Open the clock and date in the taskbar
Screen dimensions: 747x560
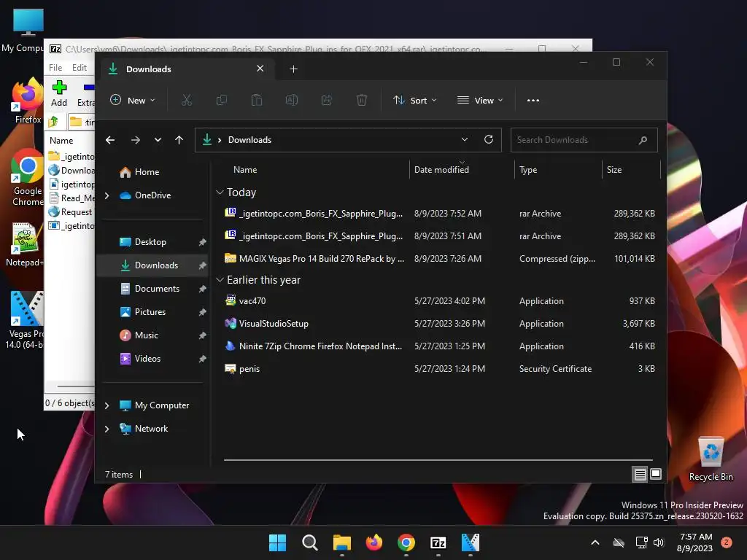pyautogui.click(x=694, y=542)
